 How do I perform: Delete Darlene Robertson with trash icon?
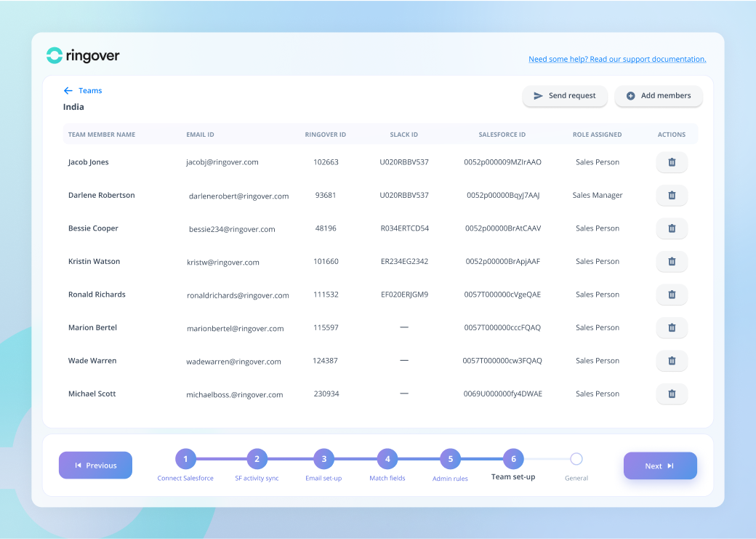[672, 196]
